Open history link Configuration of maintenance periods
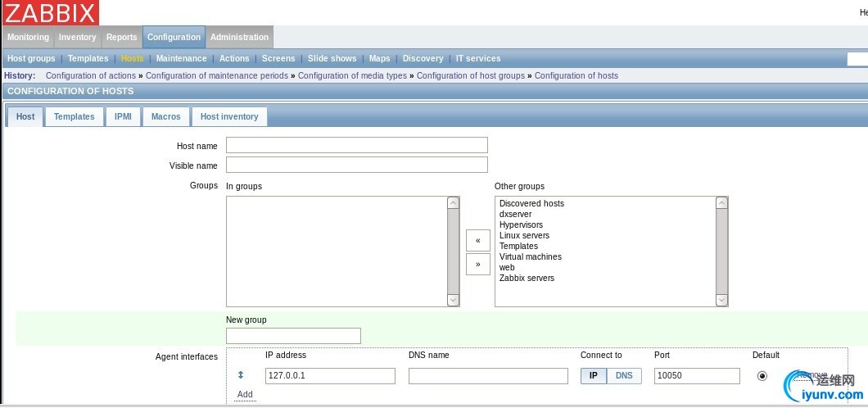 click(x=217, y=76)
